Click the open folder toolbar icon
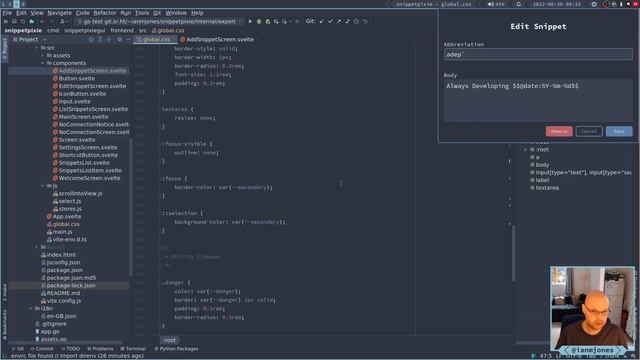This screenshot has width=640, height=360. click(x=6, y=21)
